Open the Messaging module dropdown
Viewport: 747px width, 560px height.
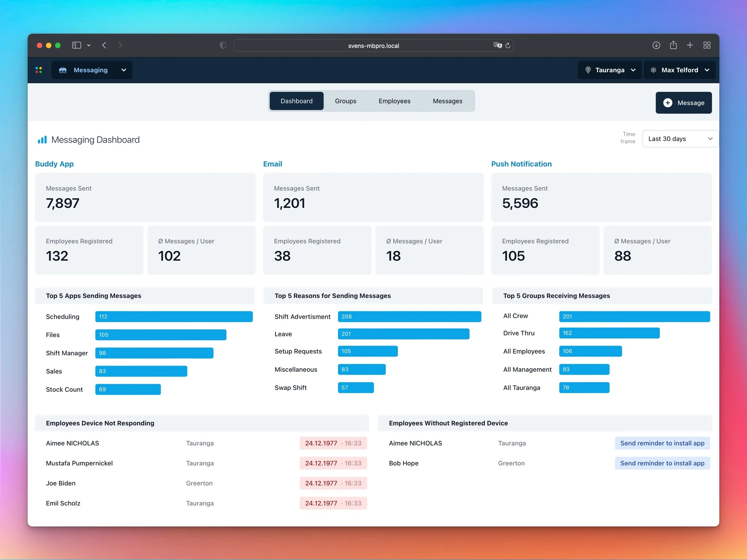coord(92,70)
